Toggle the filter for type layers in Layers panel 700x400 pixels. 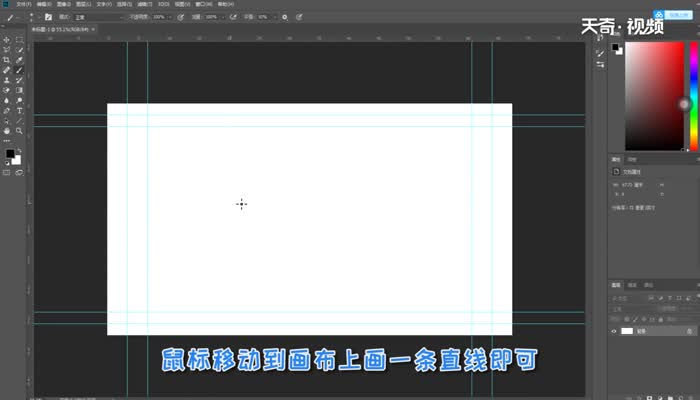670,298
